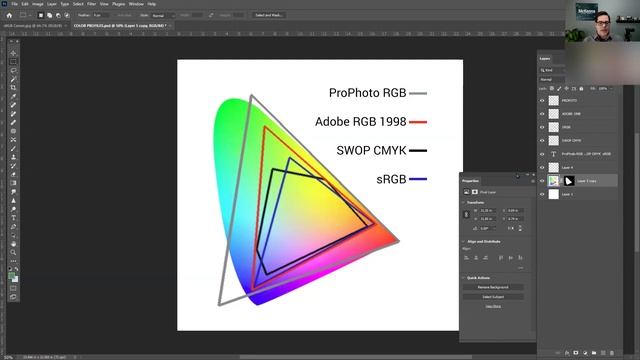
Task: Select the Rectangular Marquee tool
Action: (13, 62)
